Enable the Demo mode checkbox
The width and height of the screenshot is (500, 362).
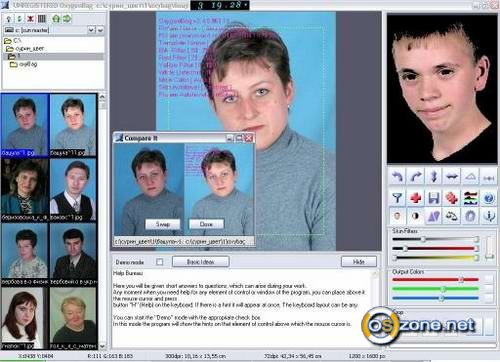click(160, 262)
